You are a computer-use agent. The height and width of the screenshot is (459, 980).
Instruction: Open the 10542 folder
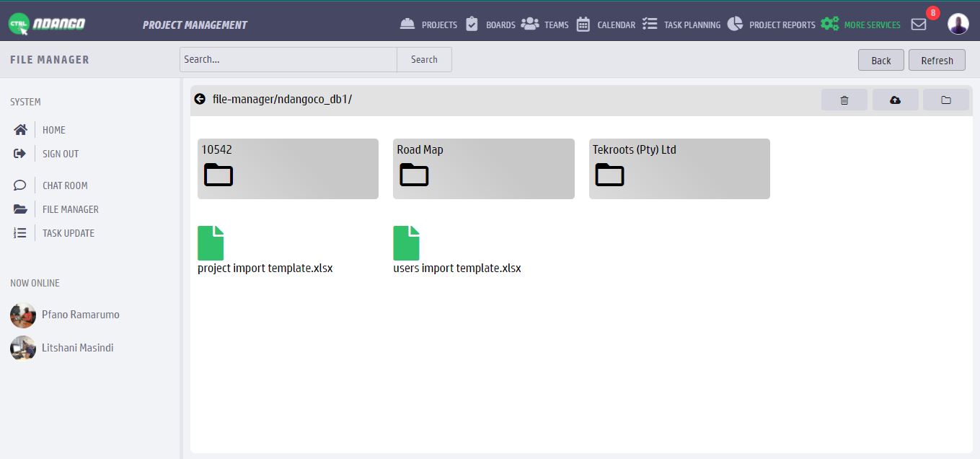click(288, 169)
